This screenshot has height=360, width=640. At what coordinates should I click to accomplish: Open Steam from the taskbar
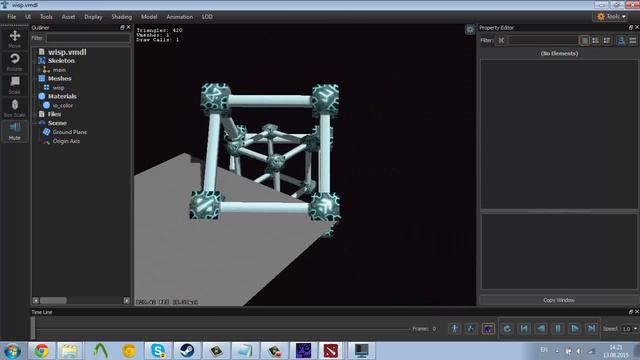point(187,351)
